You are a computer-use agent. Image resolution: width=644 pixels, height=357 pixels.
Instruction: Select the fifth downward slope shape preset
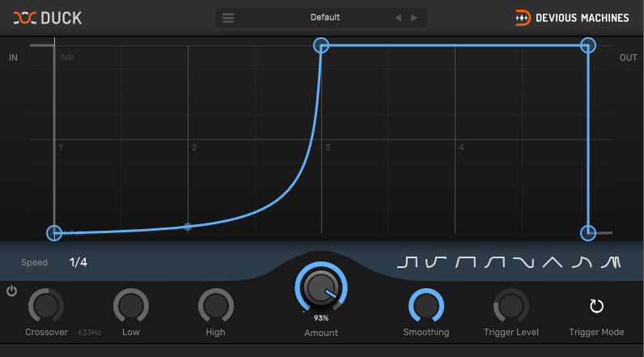coord(523,262)
